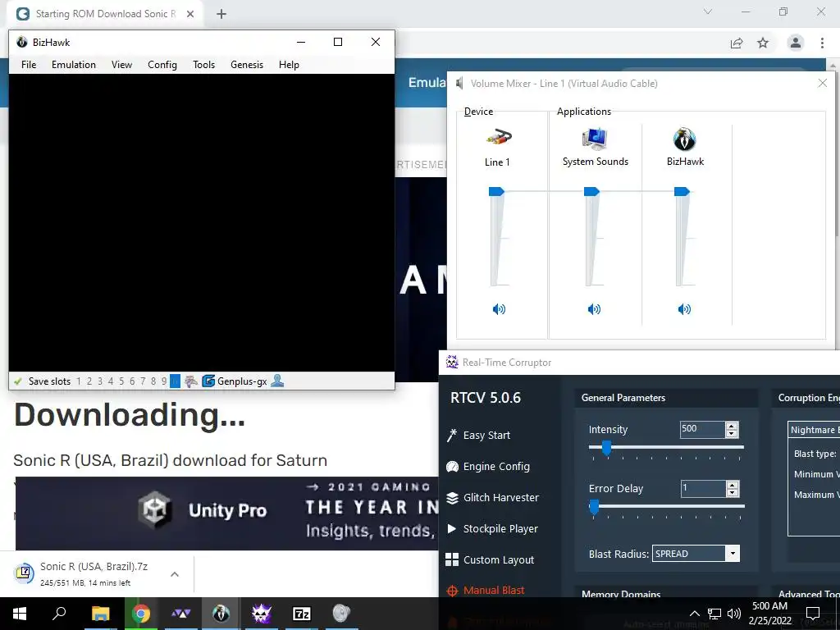Click the system tray volume icon
The width and height of the screenshot is (840, 630).
[x=734, y=614]
